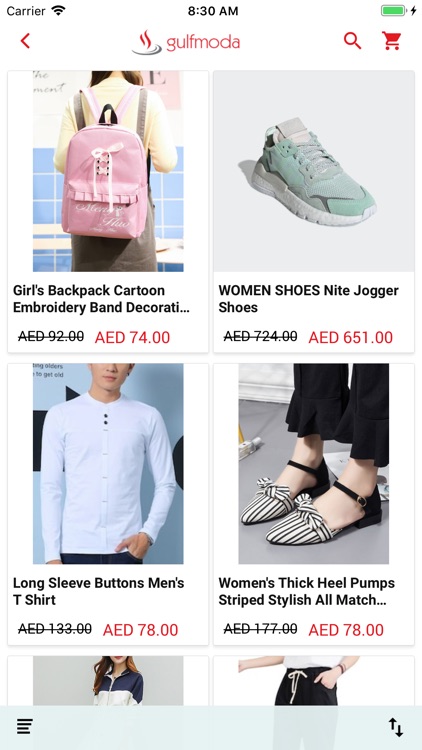
Task: Open the green Nite Jogger shoe image
Action: coord(314,171)
